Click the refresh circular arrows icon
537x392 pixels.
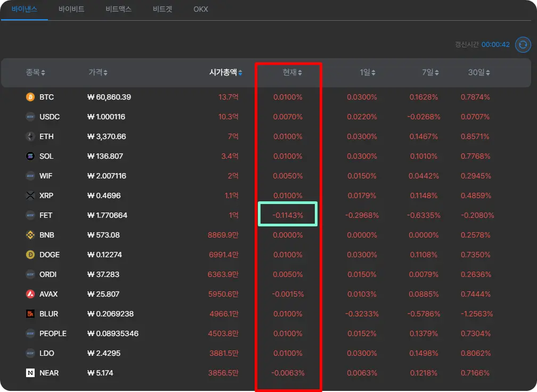523,45
